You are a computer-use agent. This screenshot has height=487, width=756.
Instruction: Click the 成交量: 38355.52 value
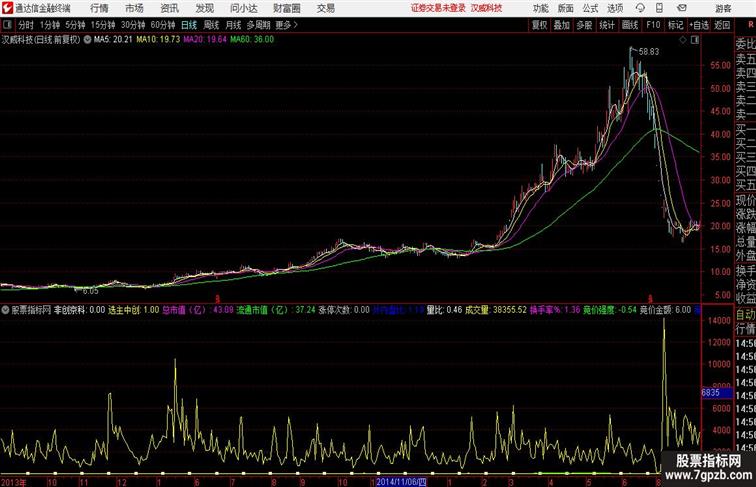tap(496, 310)
